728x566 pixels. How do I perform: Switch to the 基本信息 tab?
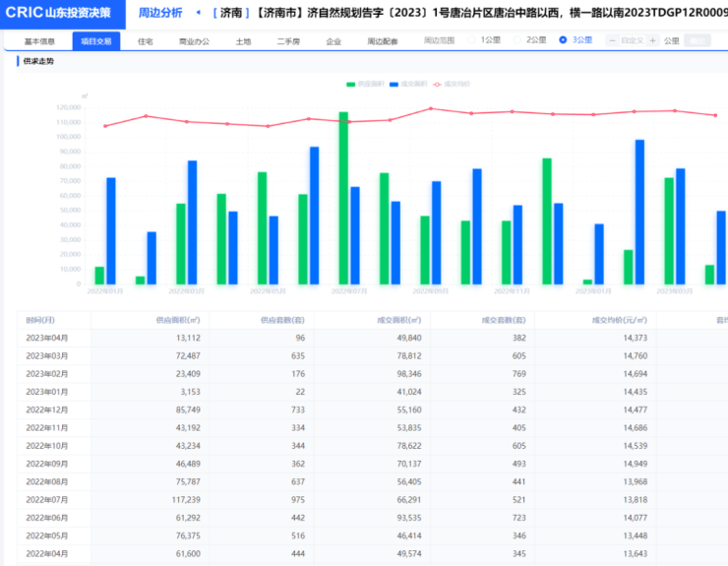pyautogui.click(x=40, y=41)
